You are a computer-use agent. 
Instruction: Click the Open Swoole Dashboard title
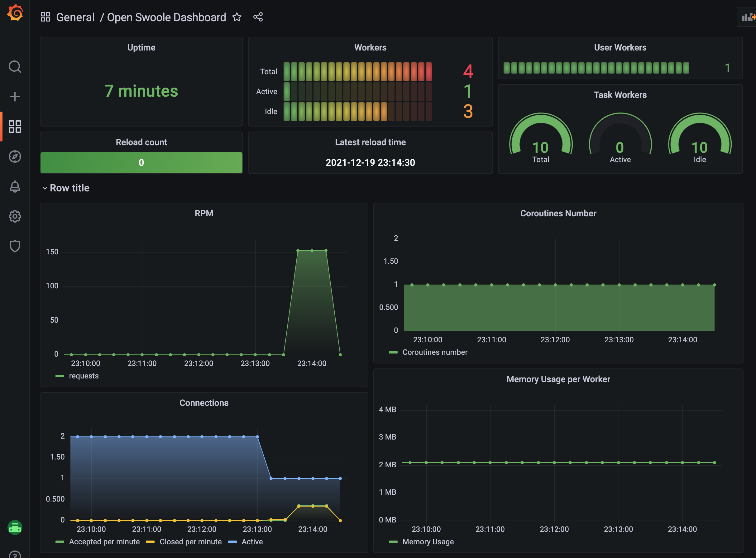click(x=166, y=17)
